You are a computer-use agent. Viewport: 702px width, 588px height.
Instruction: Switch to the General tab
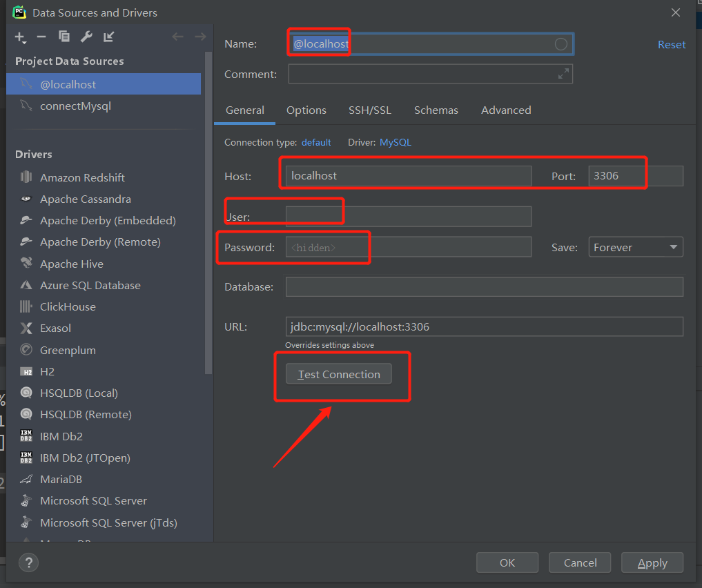point(245,110)
